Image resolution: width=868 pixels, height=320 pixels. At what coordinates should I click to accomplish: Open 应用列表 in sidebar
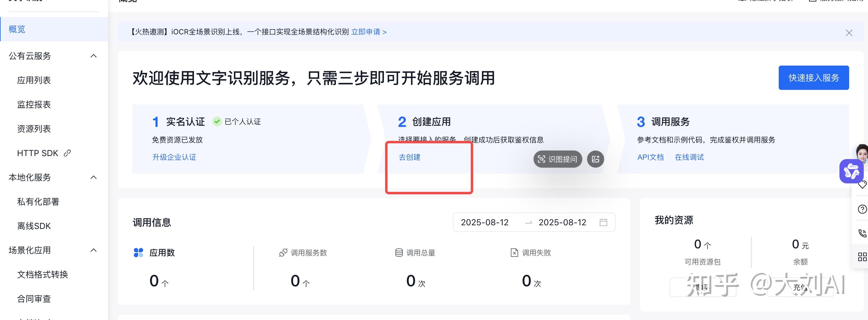tap(34, 80)
